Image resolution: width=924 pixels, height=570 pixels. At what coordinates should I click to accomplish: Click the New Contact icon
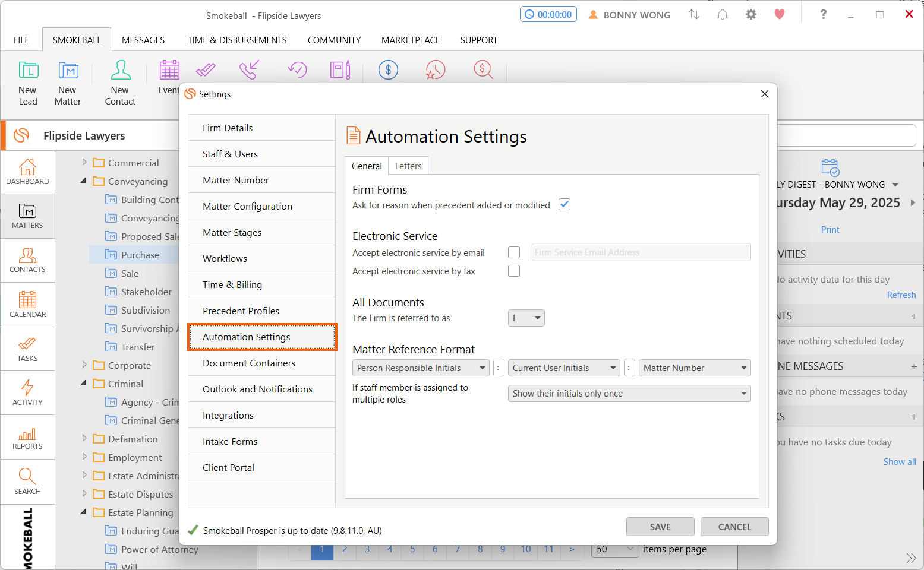(121, 71)
